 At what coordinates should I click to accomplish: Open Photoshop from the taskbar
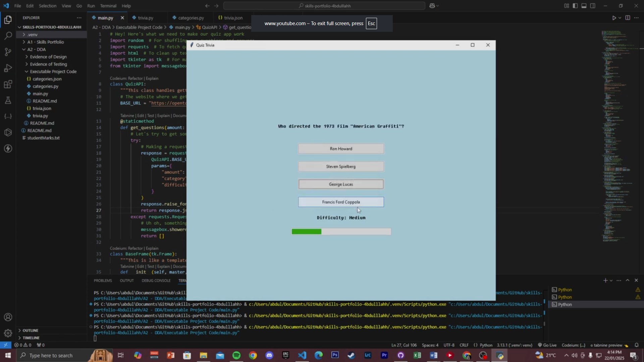(x=335, y=355)
